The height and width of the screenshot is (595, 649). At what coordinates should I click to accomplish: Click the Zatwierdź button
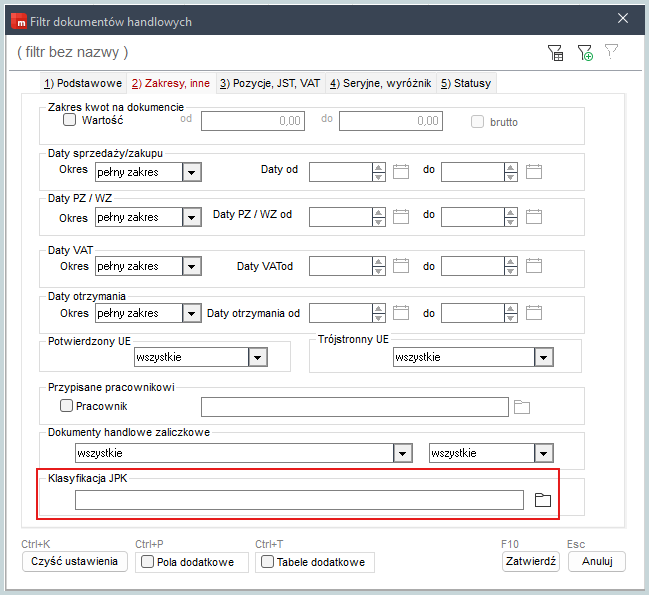tap(530, 561)
